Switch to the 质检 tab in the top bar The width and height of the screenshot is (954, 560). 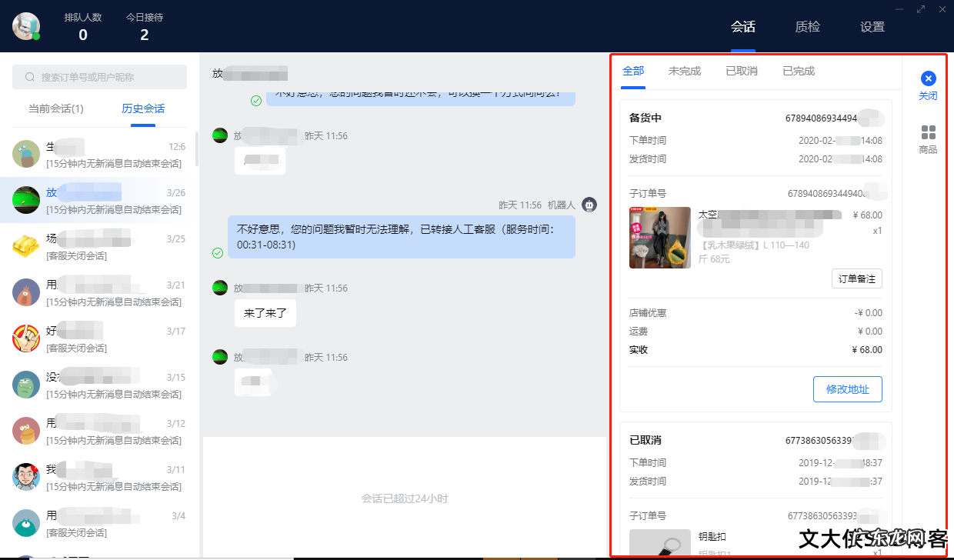[x=808, y=26]
